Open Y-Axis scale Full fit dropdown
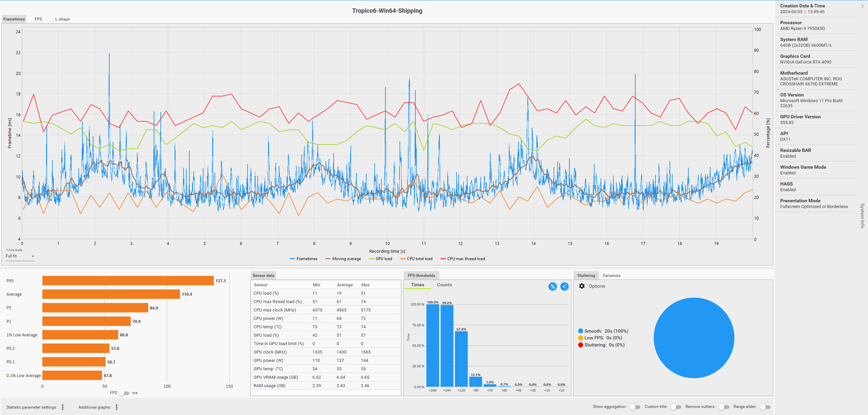This screenshot has width=868, height=415. coord(20,256)
